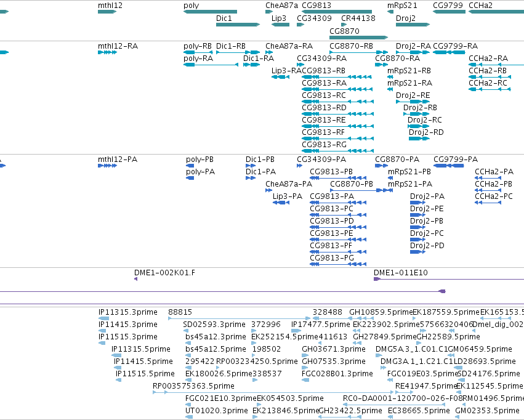This screenshot has height=420, width=524.
Task: Click the Lip3-PA protein label
Action: pyautogui.click(x=288, y=196)
